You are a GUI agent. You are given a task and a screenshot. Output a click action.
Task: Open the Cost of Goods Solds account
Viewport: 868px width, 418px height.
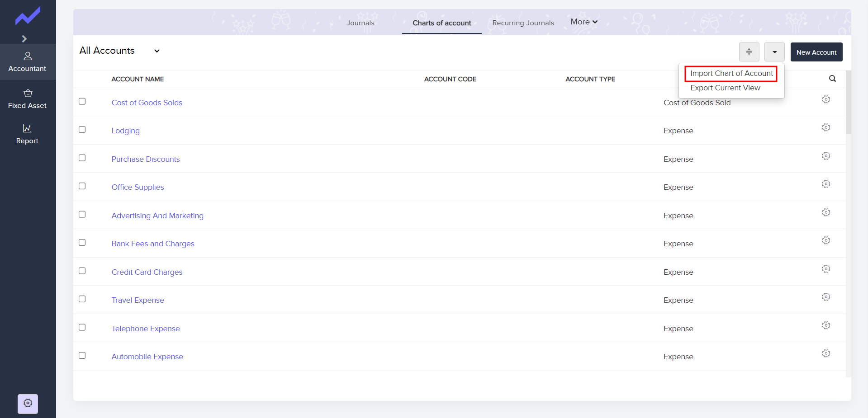pos(147,103)
